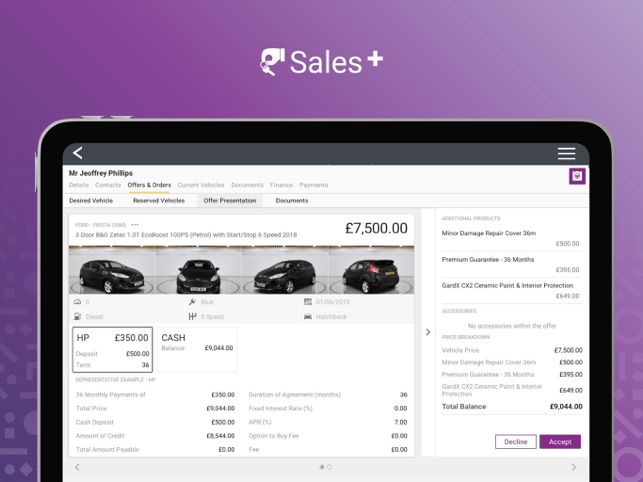Go to next offer with right arrow
The image size is (643, 482).
click(574, 467)
